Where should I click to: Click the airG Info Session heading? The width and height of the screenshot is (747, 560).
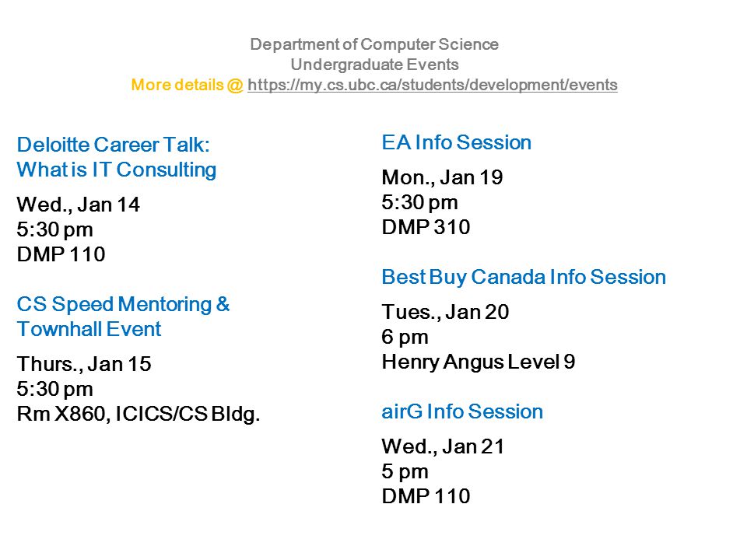pos(462,411)
